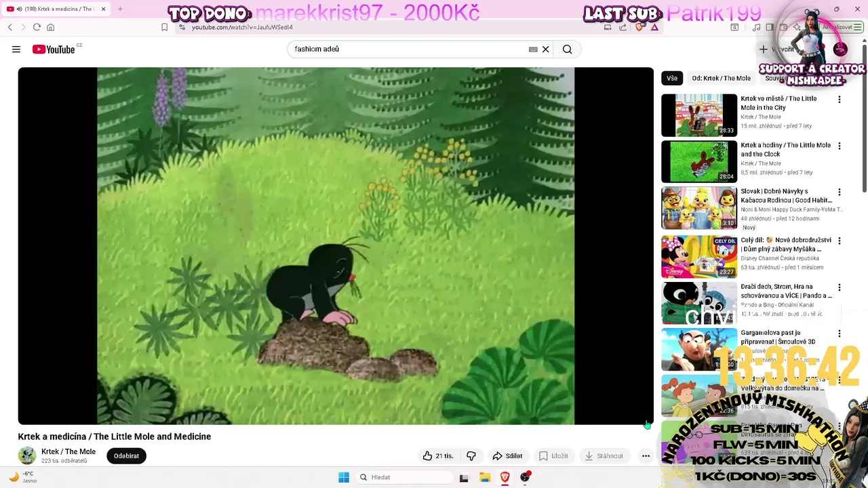Image resolution: width=868 pixels, height=488 pixels.
Task: Click the browser forward arrow
Action: coord(23,27)
